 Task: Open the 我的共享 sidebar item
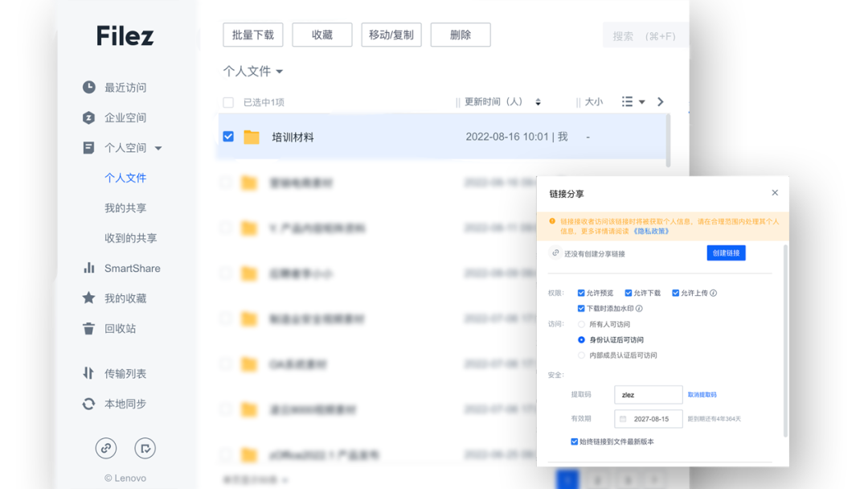125,208
